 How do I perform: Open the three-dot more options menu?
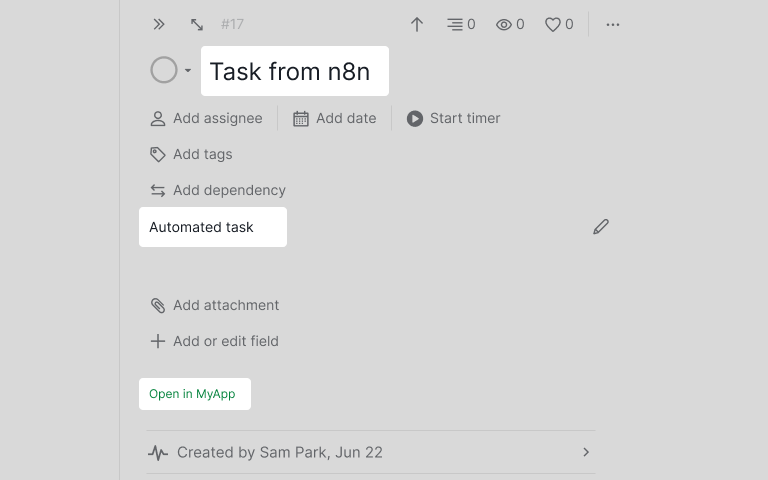613,24
